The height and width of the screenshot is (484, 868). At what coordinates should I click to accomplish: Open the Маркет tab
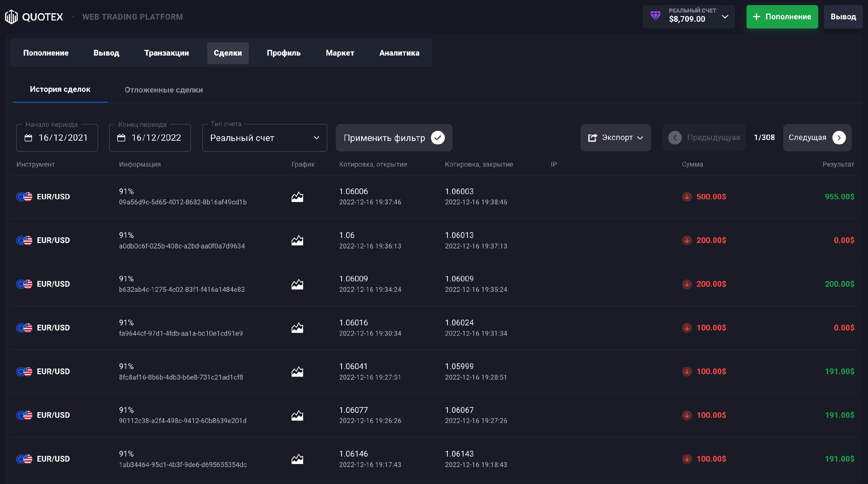340,53
